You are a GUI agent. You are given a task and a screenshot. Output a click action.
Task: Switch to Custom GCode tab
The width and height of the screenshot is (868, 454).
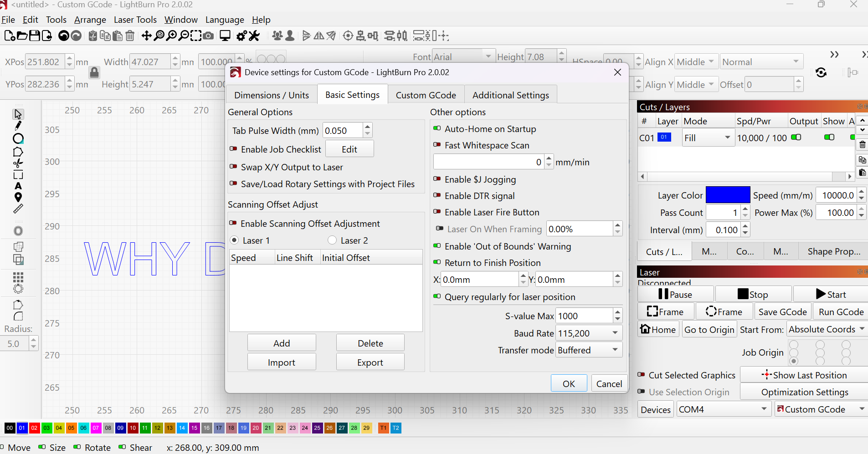[426, 95]
